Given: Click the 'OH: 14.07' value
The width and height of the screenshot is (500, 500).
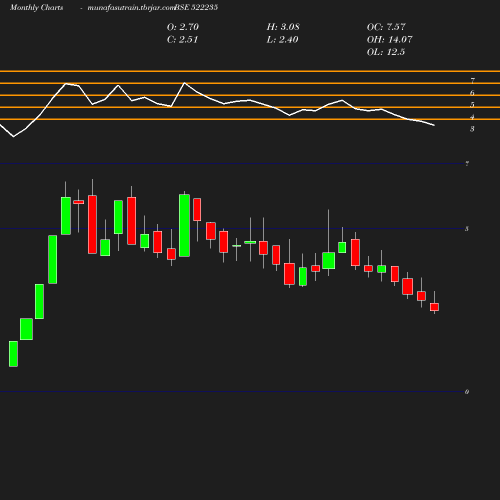Looking at the screenshot, I should coord(389,39).
